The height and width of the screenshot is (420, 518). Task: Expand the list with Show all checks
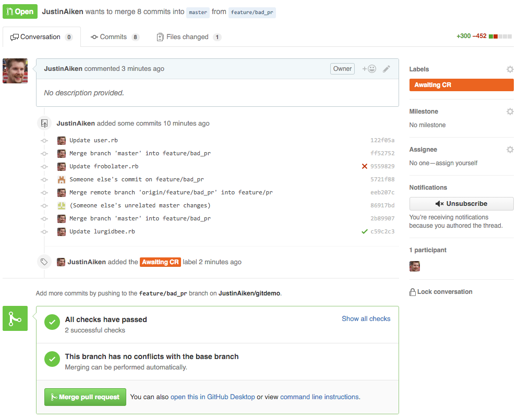tap(366, 319)
